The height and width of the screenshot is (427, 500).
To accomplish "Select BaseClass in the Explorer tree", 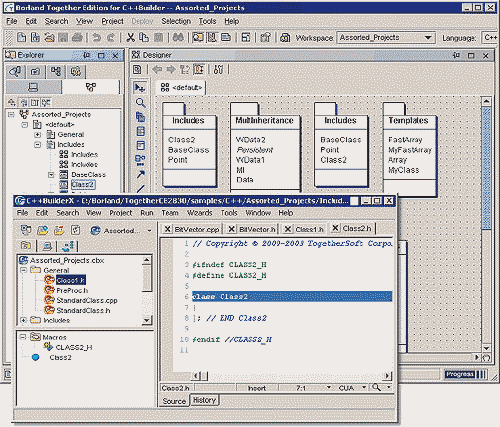I will [88, 175].
